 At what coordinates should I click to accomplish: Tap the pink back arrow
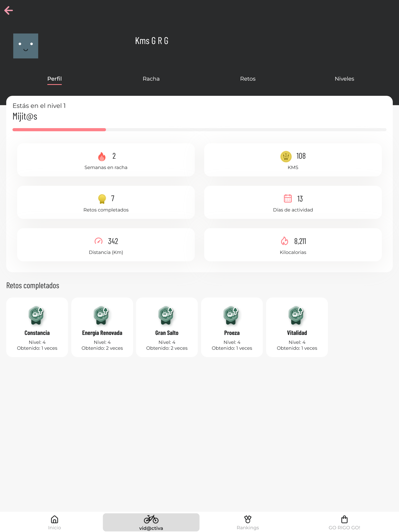9,10
